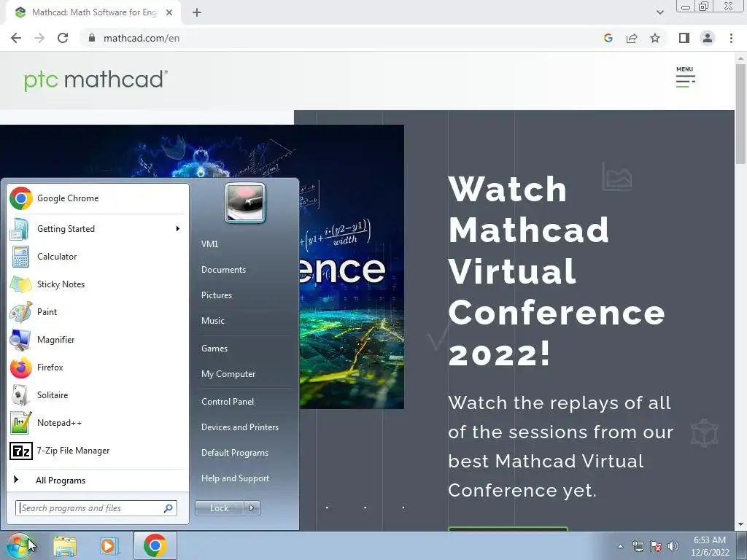Open Sticky Notes from Start menu
The height and width of the screenshot is (560, 747).
tap(98, 284)
